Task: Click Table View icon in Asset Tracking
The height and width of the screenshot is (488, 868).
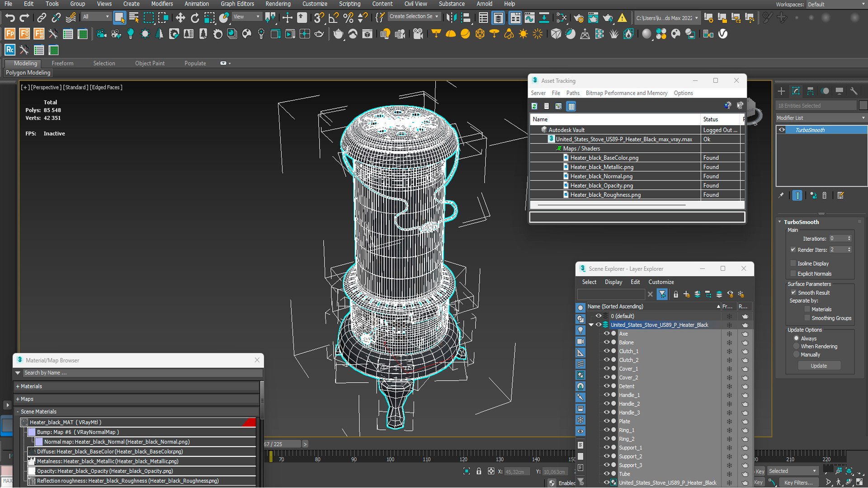Action: click(571, 106)
